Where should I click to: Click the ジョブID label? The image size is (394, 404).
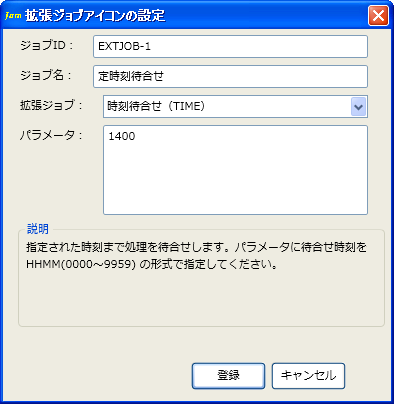point(46,45)
